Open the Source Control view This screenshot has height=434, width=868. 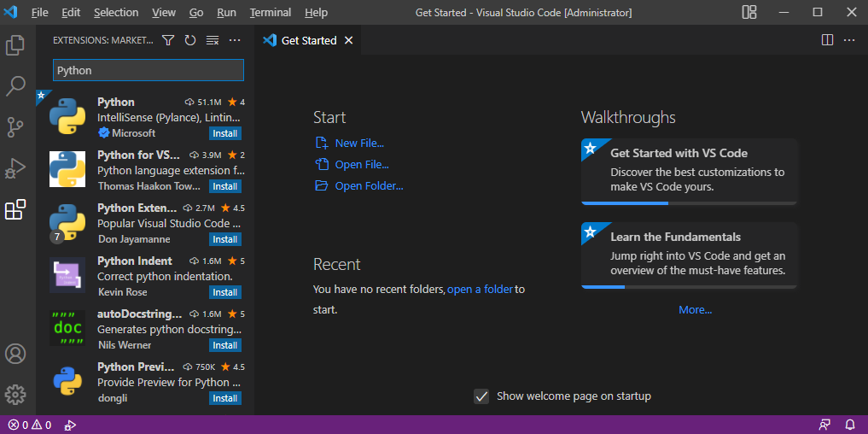click(x=15, y=127)
